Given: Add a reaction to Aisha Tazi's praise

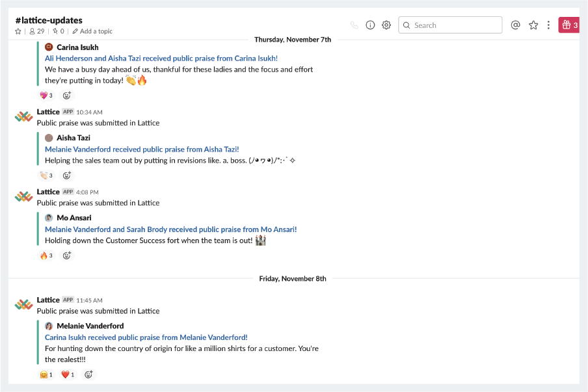Looking at the screenshot, I should click(x=67, y=176).
